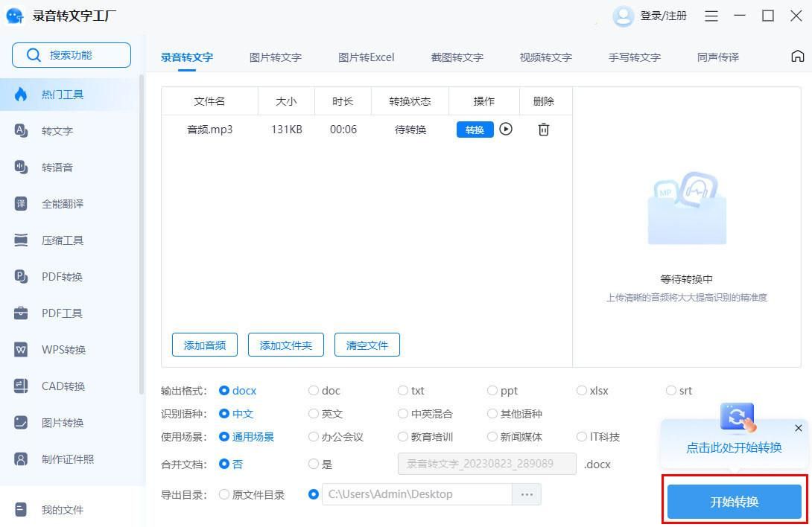Click the 全能翻译 sidebar icon
Viewport: 812px width, 527px height.
(x=21, y=203)
